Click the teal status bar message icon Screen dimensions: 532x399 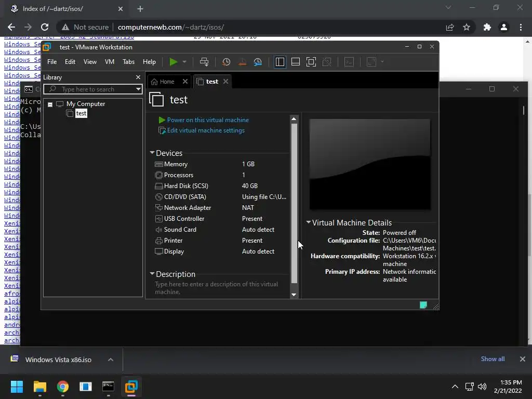pos(423,305)
